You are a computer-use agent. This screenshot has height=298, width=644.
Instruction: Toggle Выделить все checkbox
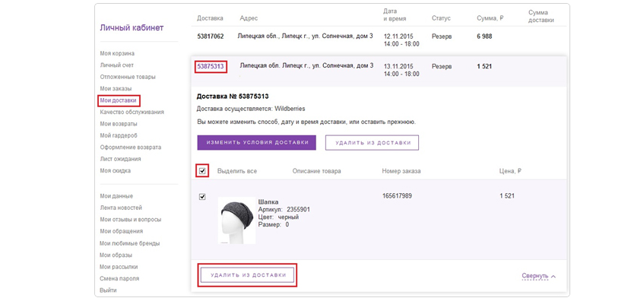point(202,171)
